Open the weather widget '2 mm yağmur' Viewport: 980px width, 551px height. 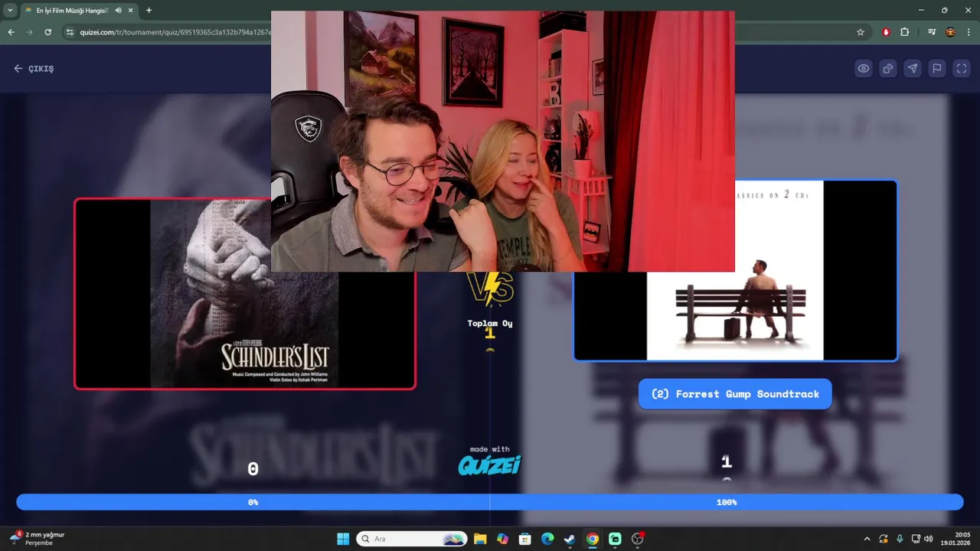pos(38,539)
